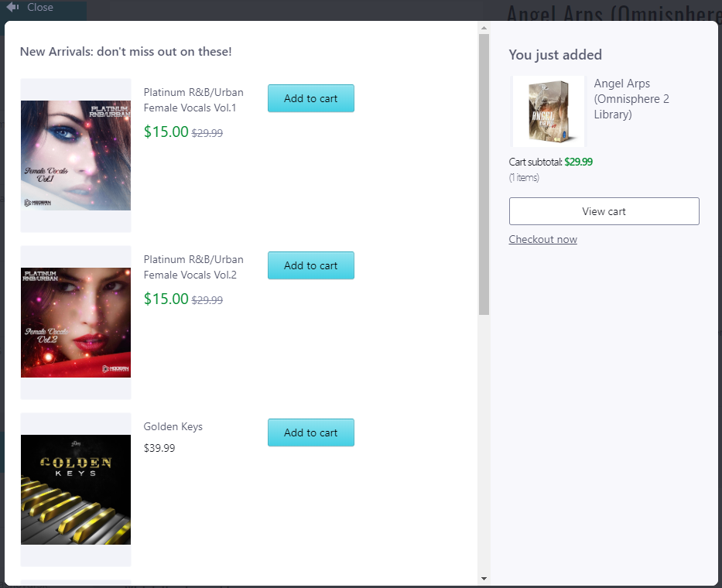Add Golden Keys to cart
This screenshot has height=588, width=722.
click(310, 432)
